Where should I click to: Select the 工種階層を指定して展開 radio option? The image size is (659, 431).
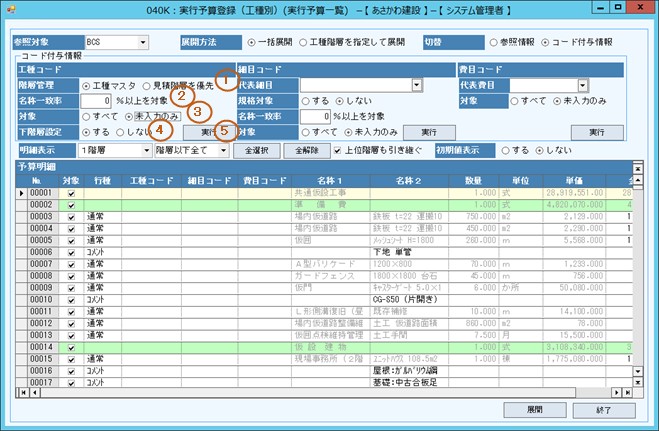313,43
